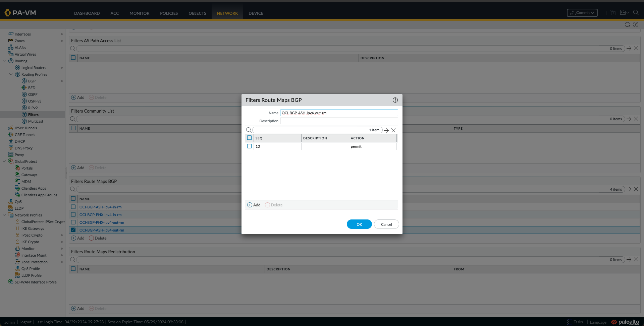
Task: Toggle select-all checkbox in SEQ header
Action: click(249, 138)
